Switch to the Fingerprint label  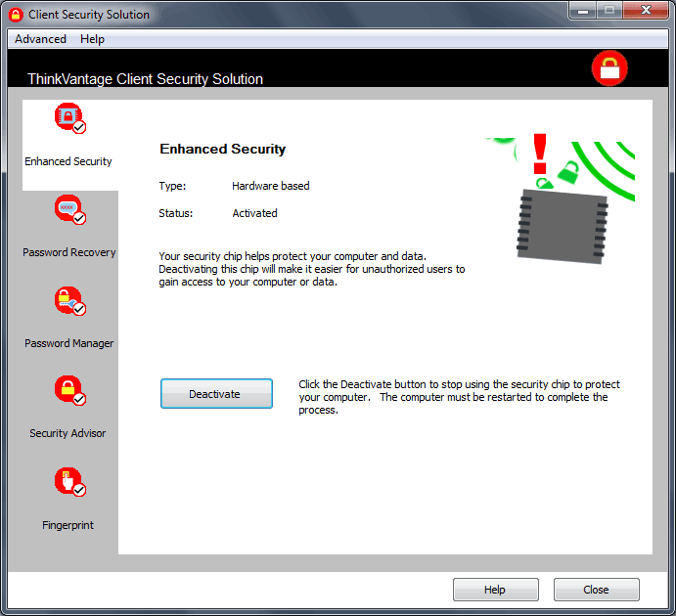click(x=68, y=525)
